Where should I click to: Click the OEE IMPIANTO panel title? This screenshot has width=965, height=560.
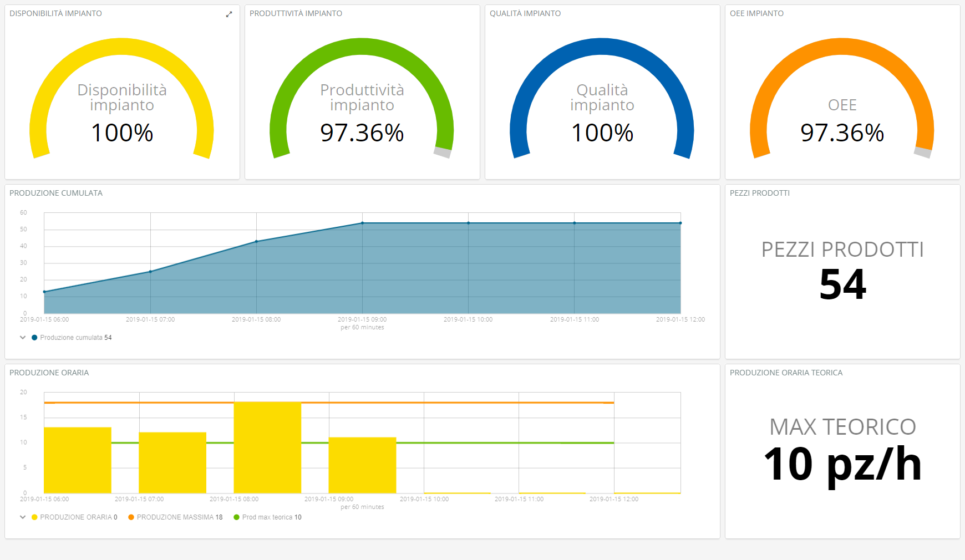[x=756, y=13]
